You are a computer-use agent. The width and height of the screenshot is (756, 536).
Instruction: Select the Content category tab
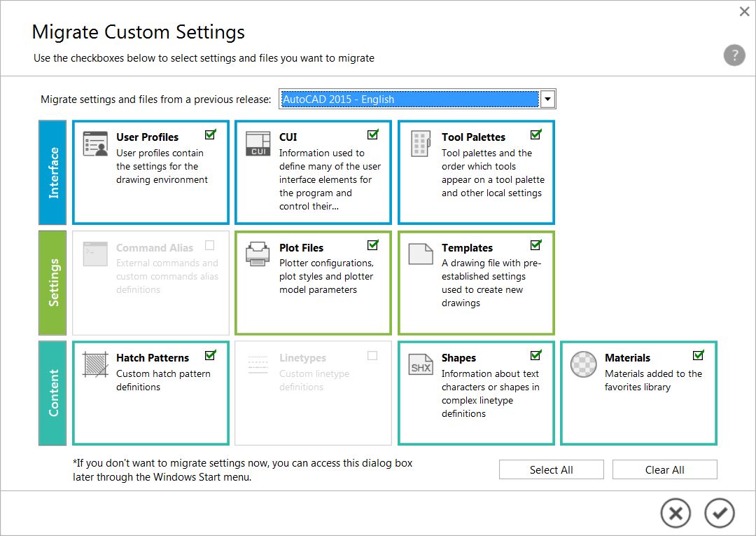[x=53, y=393]
